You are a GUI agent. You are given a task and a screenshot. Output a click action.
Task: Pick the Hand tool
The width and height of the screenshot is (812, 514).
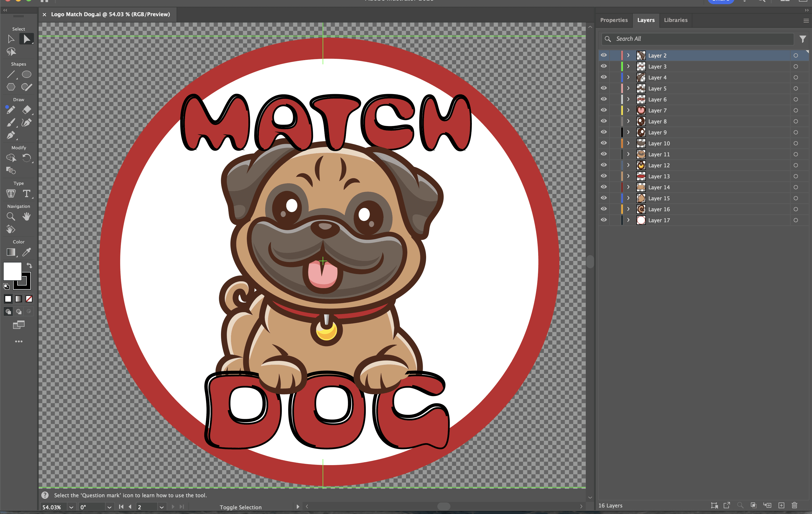pos(26,216)
